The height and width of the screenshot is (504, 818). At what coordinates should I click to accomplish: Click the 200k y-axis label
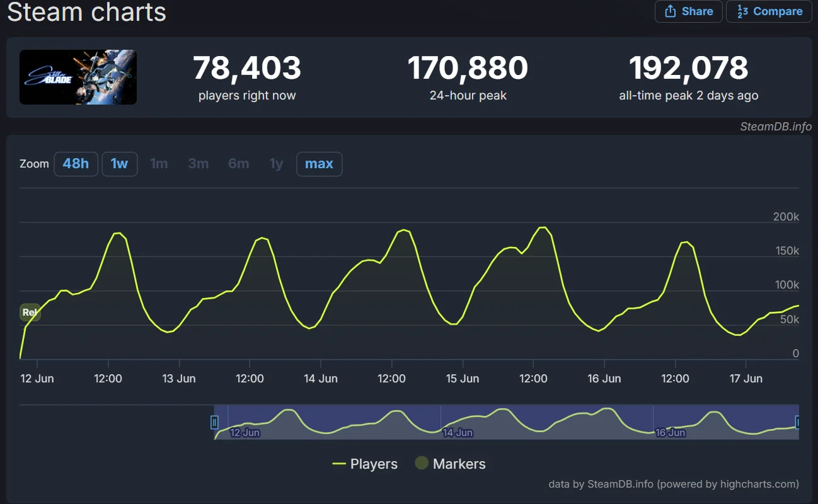786,217
